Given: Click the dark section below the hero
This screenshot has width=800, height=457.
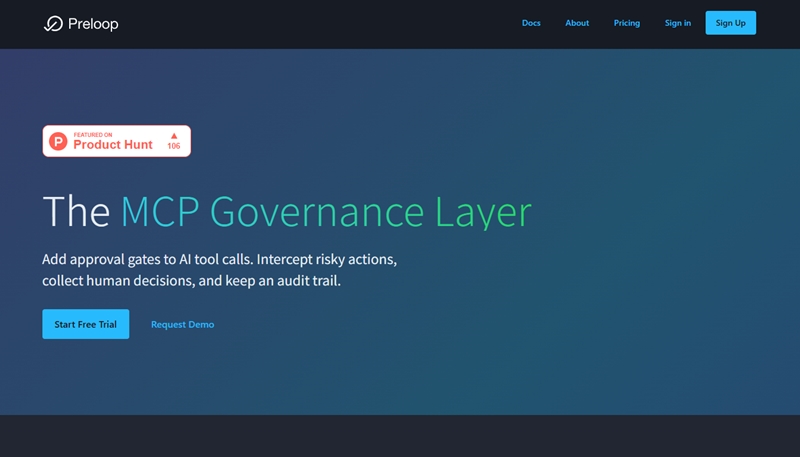Looking at the screenshot, I should [400, 436].
